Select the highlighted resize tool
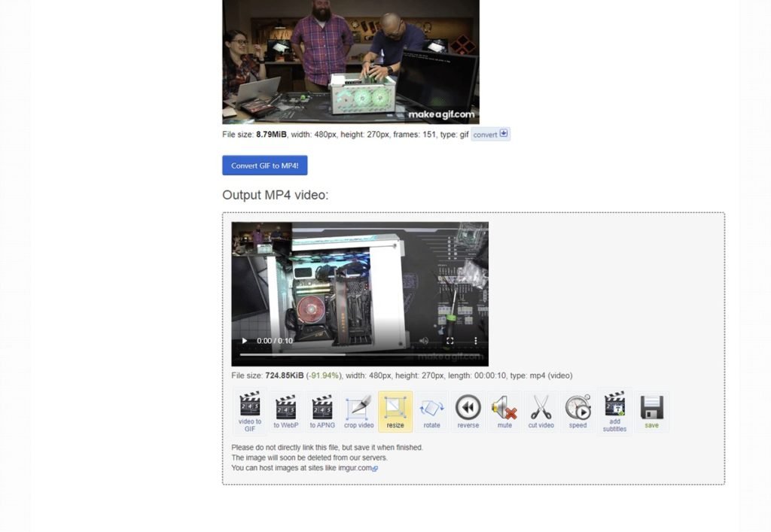 coord(395,412)
